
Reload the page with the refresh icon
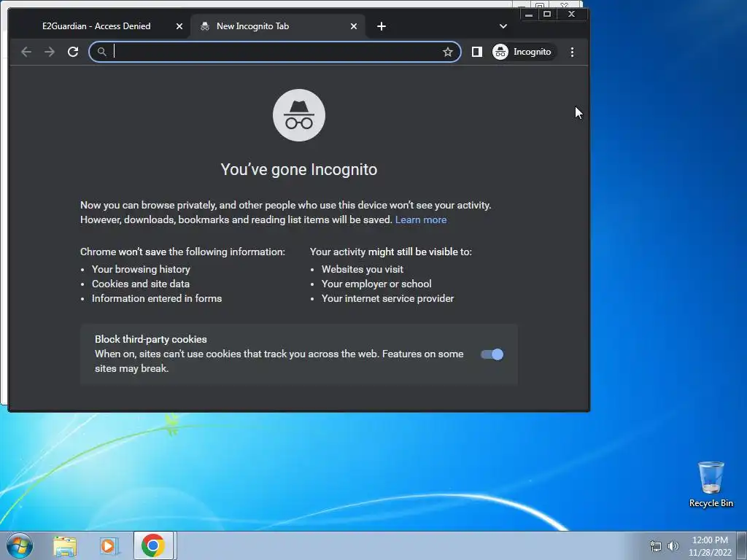click(x=73, y=52)
